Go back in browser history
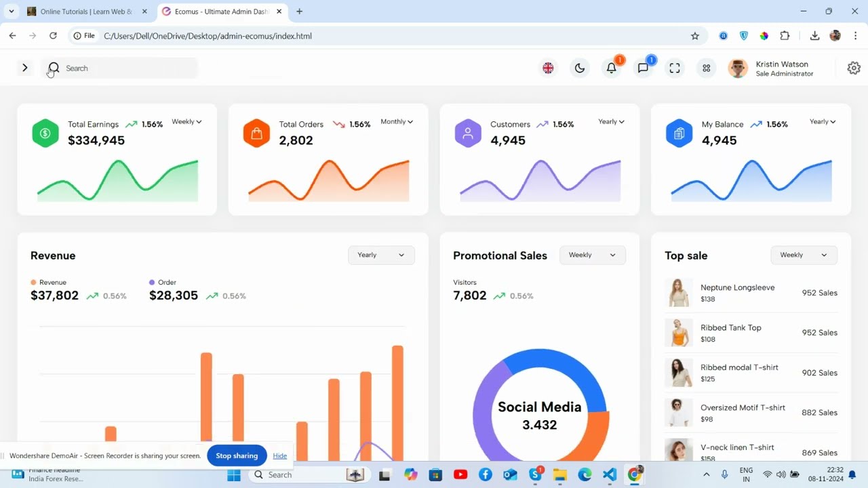Image resolution: width=868 pixels, height=488 pixels. coord(12,36)
